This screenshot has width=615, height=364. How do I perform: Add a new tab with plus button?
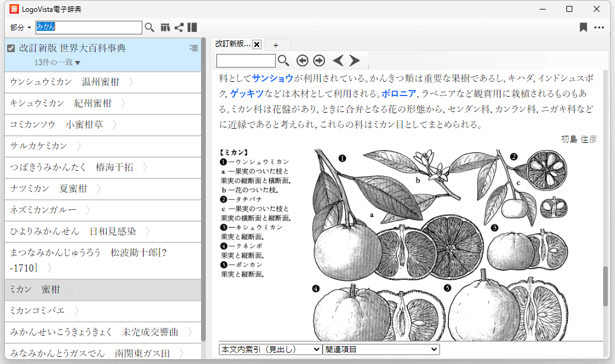point(275,45)
